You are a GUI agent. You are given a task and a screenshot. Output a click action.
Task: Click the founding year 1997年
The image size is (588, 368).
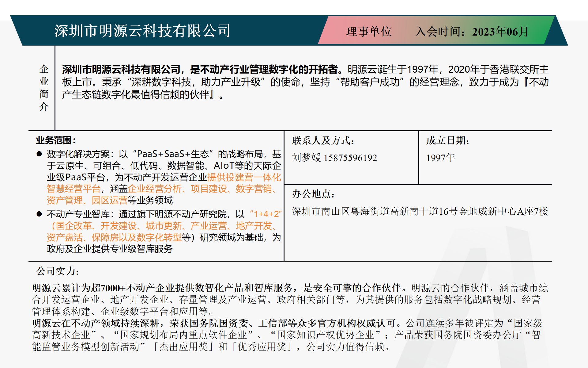click(440, 158)
